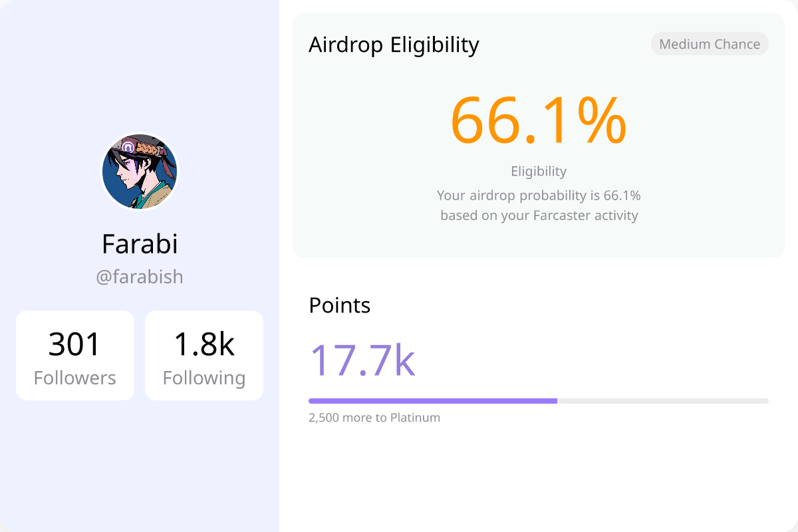Click the Points section heading
Image resolution: width=798 pixels, height=532 pixels.
coord(340,305)
